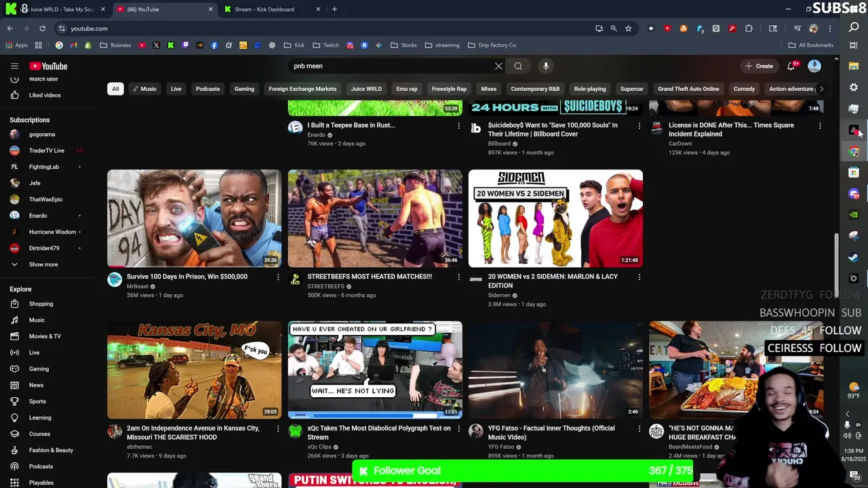868x488 pixels.
Task: Start voice search with microphone icon
Action: point(546,66)
